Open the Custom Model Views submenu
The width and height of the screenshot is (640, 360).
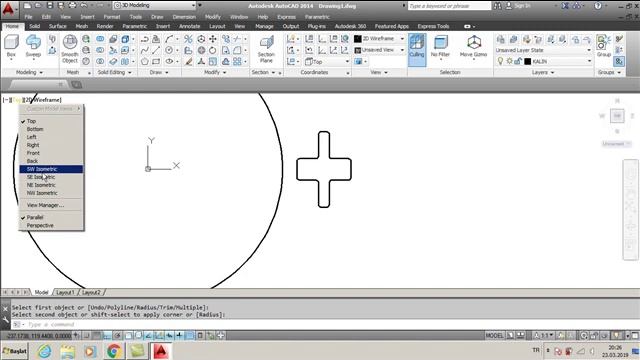tap(51, 109)
